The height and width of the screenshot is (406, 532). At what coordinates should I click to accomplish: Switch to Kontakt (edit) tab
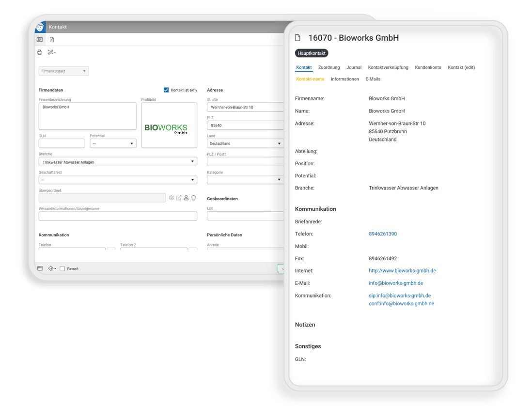click(x=461, y=67)
